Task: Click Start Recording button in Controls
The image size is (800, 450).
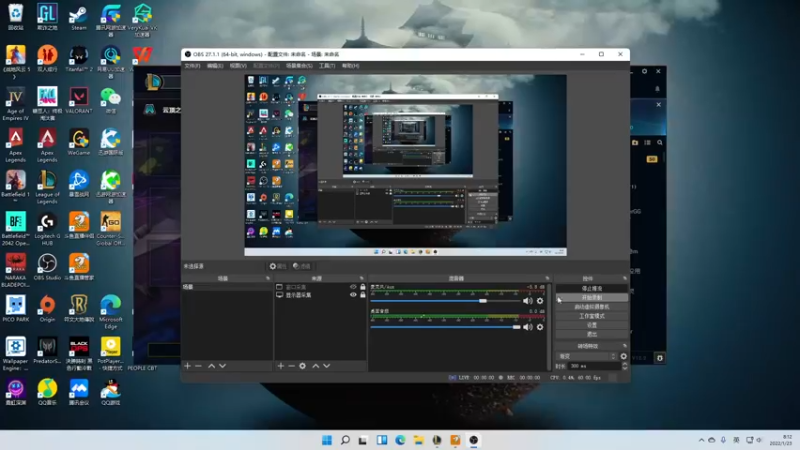Action: (x=592, y=297)
